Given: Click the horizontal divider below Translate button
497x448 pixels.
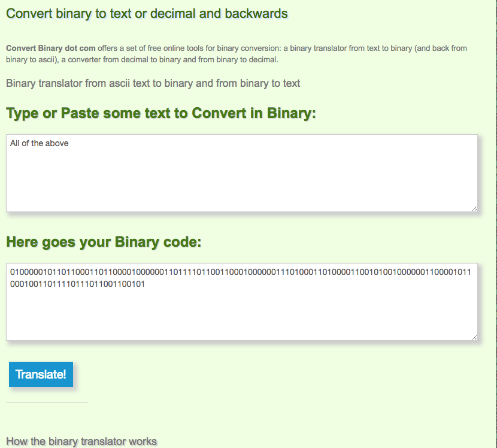Looking at the screenshot, I should 47,402.
